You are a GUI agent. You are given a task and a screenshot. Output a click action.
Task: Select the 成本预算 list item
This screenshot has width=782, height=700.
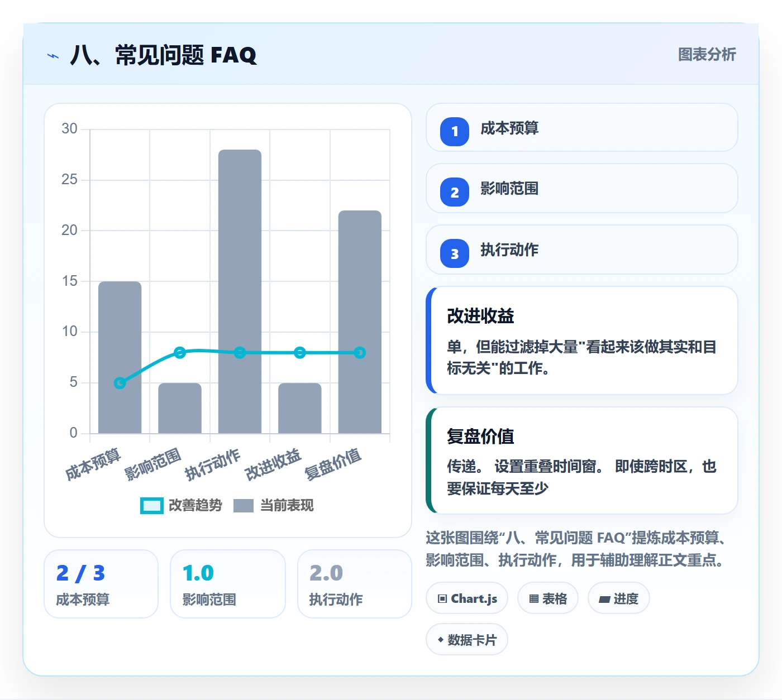[581, 128]
